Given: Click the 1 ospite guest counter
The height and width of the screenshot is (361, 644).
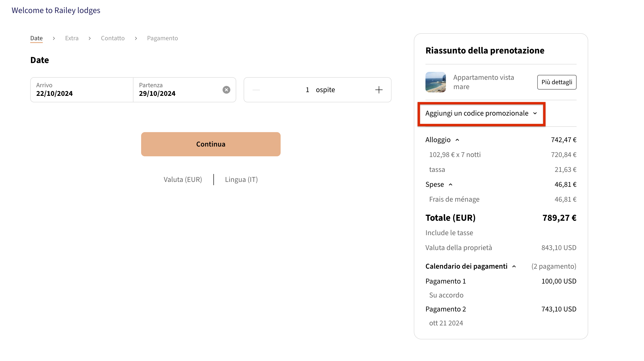Looking at the screenshot, I should [x=318, y=90].
